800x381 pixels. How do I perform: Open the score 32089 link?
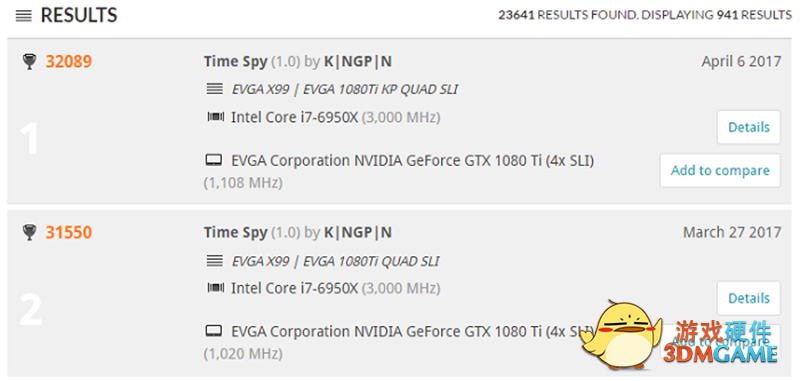pos(69,62)
